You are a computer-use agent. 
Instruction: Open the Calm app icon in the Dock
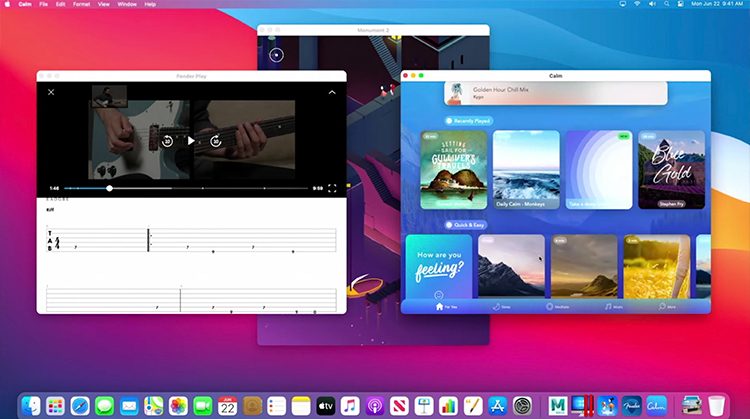pyautogui.click(x=656, y=406)
